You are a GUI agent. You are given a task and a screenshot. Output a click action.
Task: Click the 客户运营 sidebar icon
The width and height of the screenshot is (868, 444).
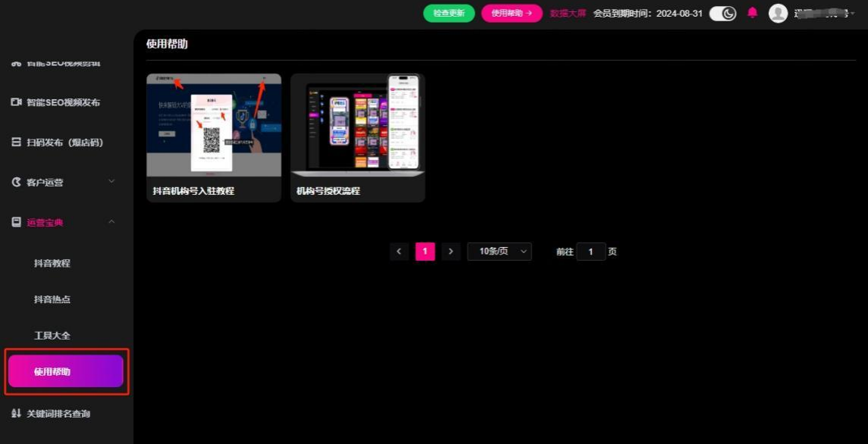tap(16, 183)
